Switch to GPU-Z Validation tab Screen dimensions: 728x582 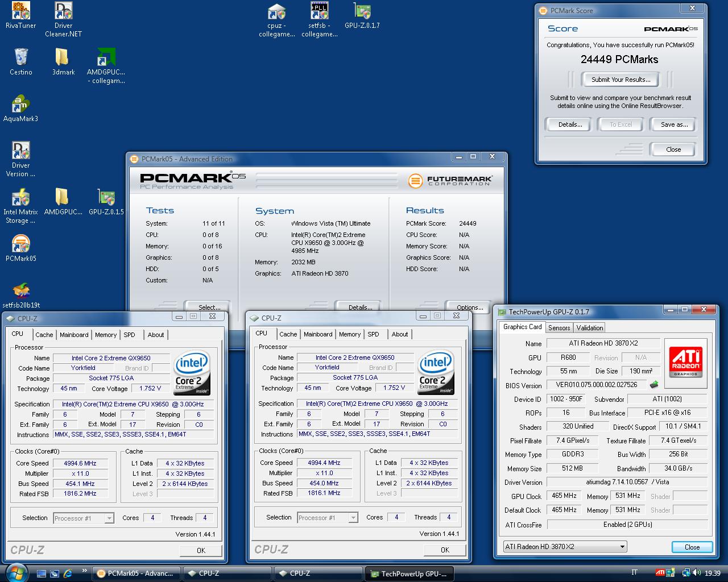(590, 328)
